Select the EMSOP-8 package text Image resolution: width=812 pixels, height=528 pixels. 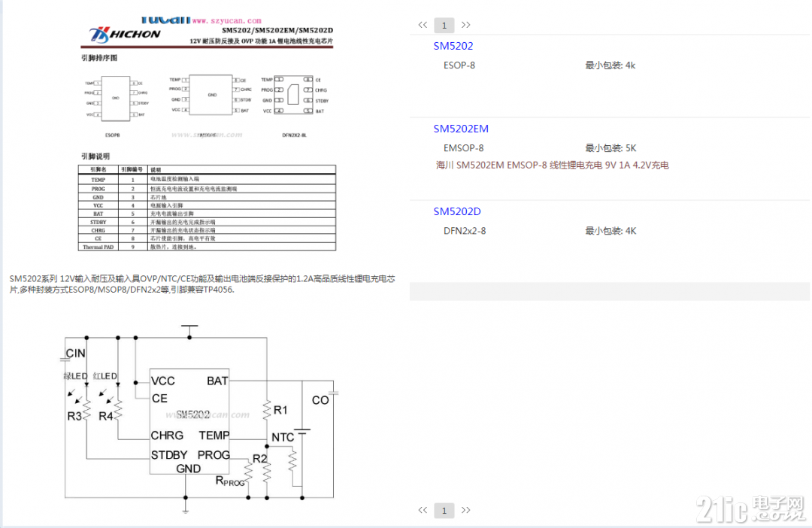[x=463, y=148]
